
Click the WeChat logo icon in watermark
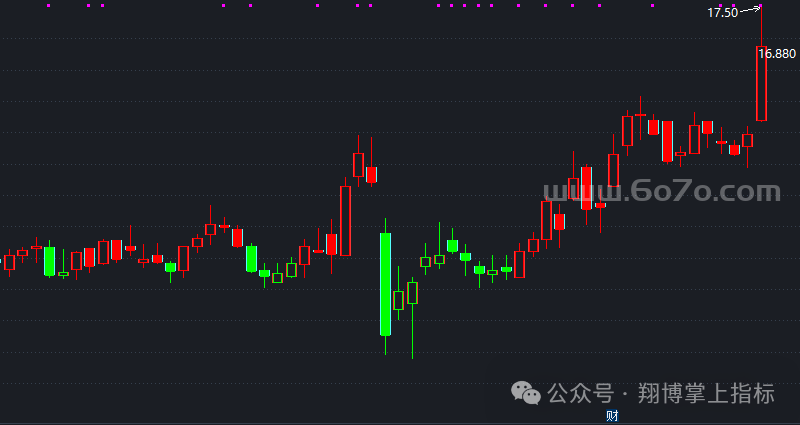(527, 394)
